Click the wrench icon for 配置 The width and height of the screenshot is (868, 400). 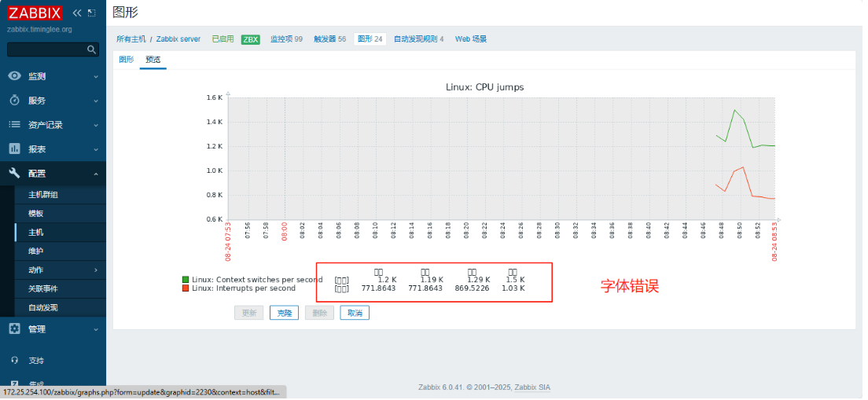(x=15, y=174)
